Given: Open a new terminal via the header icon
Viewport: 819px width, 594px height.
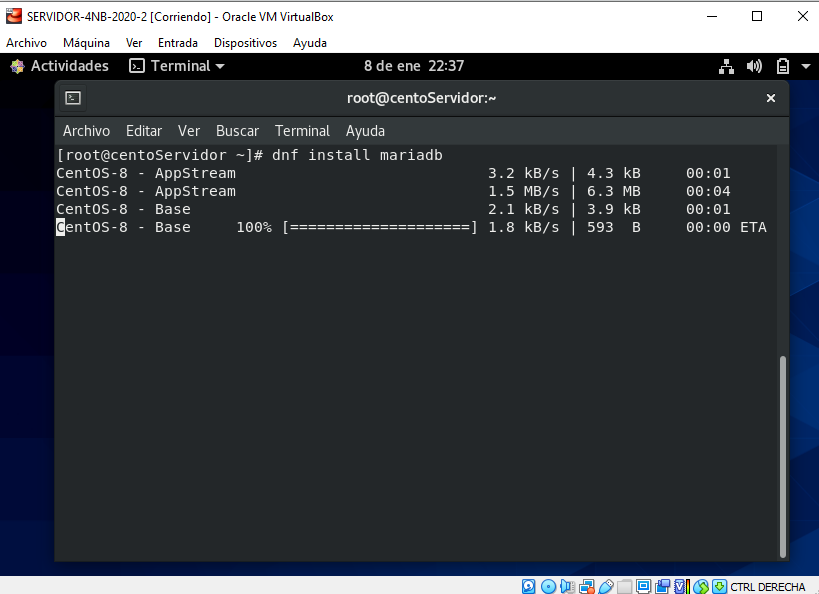Looking at the screenshot, I should tap(71, 98).
